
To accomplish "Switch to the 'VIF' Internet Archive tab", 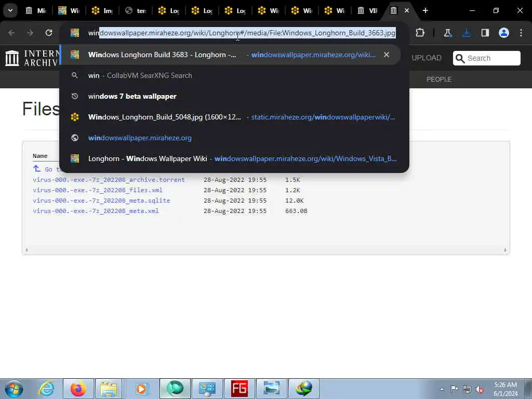I will click(x=368, y=10).
